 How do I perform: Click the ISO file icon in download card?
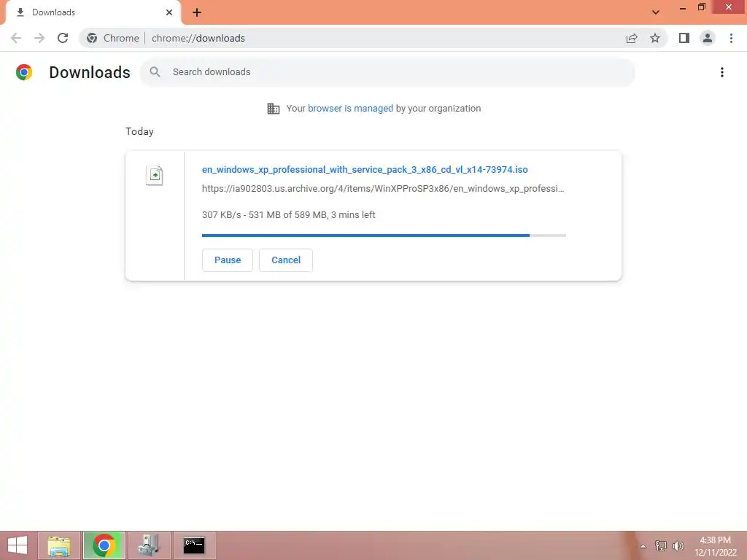[155, 175]
